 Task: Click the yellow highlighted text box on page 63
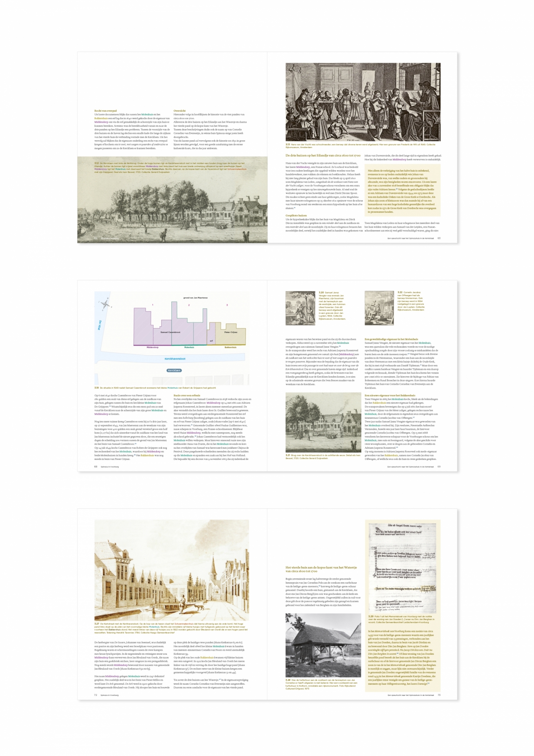point(402,191)
